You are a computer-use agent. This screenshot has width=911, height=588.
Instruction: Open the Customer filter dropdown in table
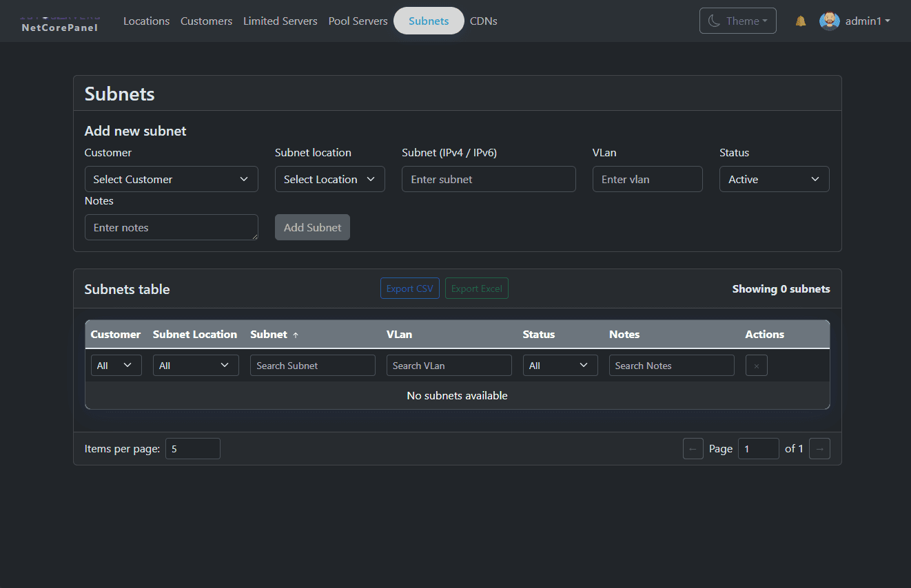[116, 366]
